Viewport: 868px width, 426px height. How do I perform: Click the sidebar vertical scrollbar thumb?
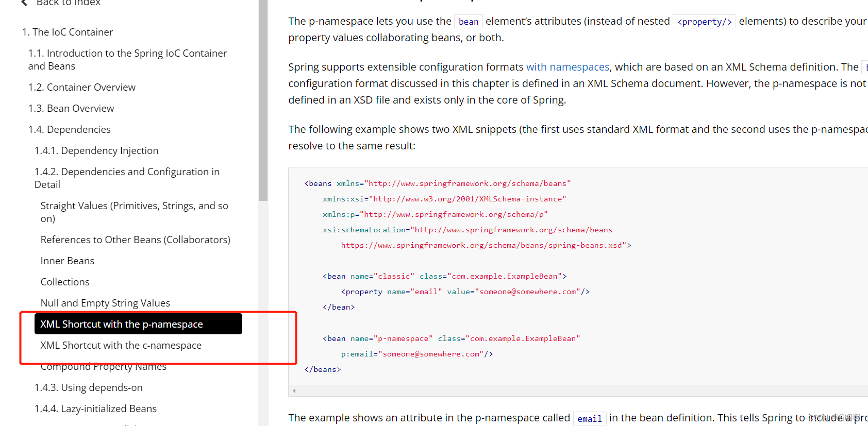click(x=263, y=100)
